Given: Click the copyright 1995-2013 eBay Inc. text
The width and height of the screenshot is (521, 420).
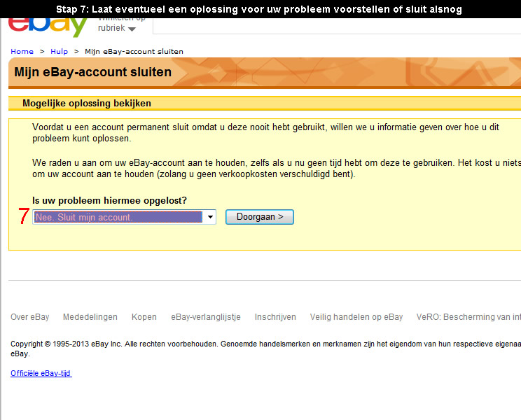Looking at the screenshot, I should [265, 349].
